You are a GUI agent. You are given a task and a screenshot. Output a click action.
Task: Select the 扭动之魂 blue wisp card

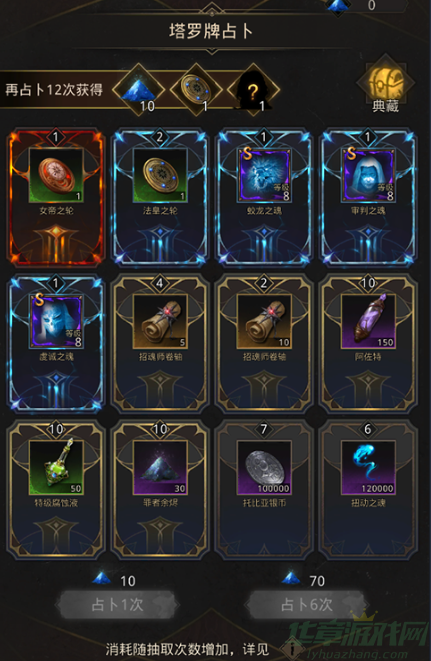[x=368, y=489]
